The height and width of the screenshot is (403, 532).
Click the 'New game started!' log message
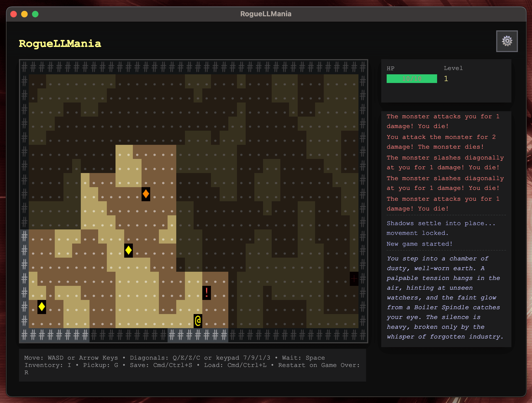[x=419, y=244]
